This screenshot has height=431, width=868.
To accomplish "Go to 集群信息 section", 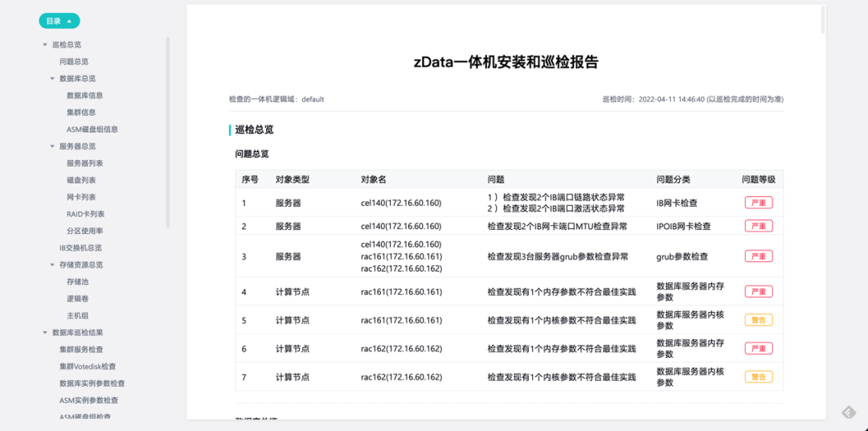I will pyautogui.click(x=81, y=113).
